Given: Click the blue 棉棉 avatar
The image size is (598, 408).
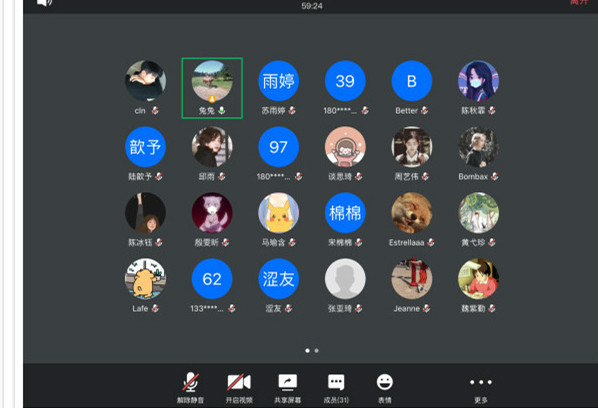Looking at the screenshot, I should [x=345, y=213].
